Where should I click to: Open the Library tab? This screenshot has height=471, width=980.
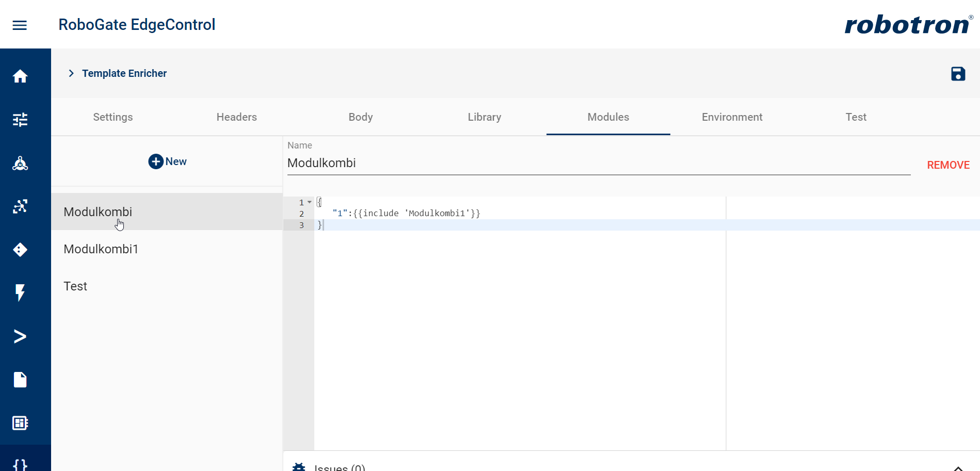point(484,117)
